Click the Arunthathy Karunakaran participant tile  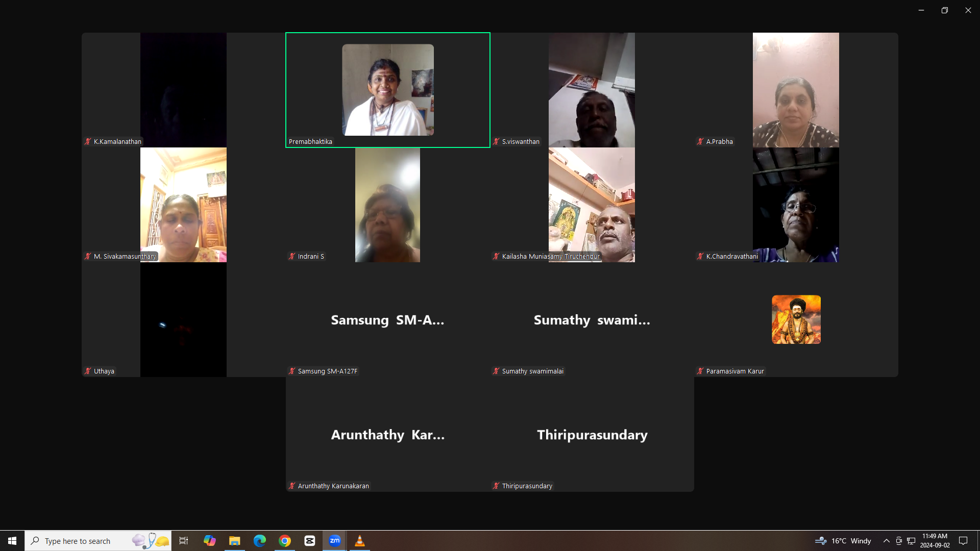[x=387, y=435]
